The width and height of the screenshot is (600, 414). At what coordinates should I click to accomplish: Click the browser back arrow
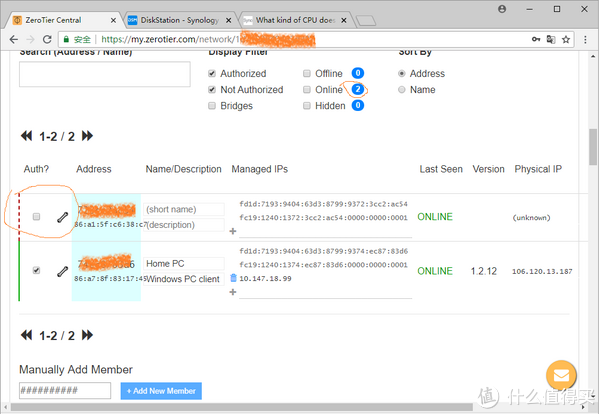coord(14,39)
